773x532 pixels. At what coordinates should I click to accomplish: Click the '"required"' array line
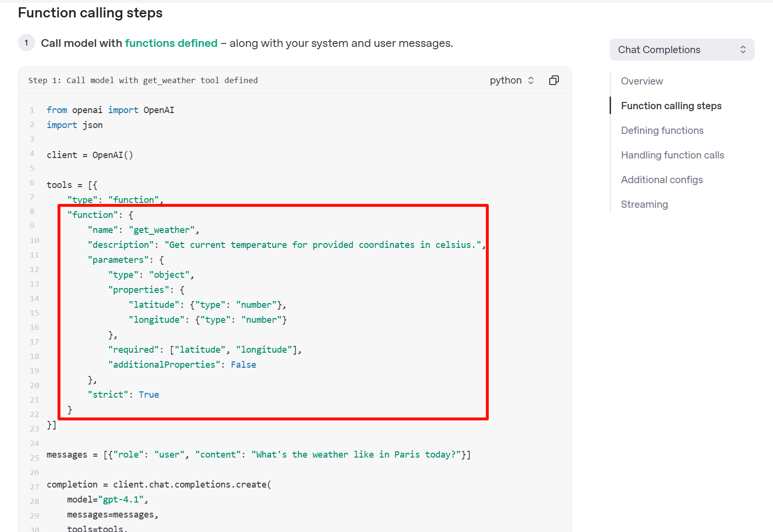pos(205,350)
